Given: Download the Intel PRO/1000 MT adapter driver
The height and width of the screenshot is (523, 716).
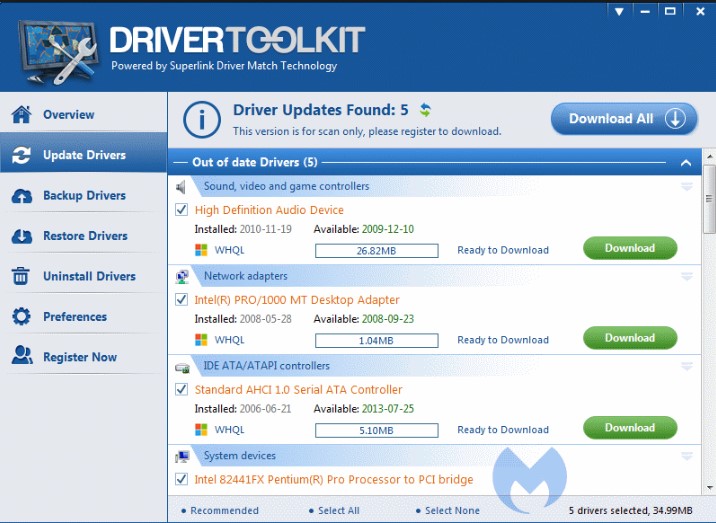Looking at the screenshot, I should pyautogui.click(x=630, y=338).
